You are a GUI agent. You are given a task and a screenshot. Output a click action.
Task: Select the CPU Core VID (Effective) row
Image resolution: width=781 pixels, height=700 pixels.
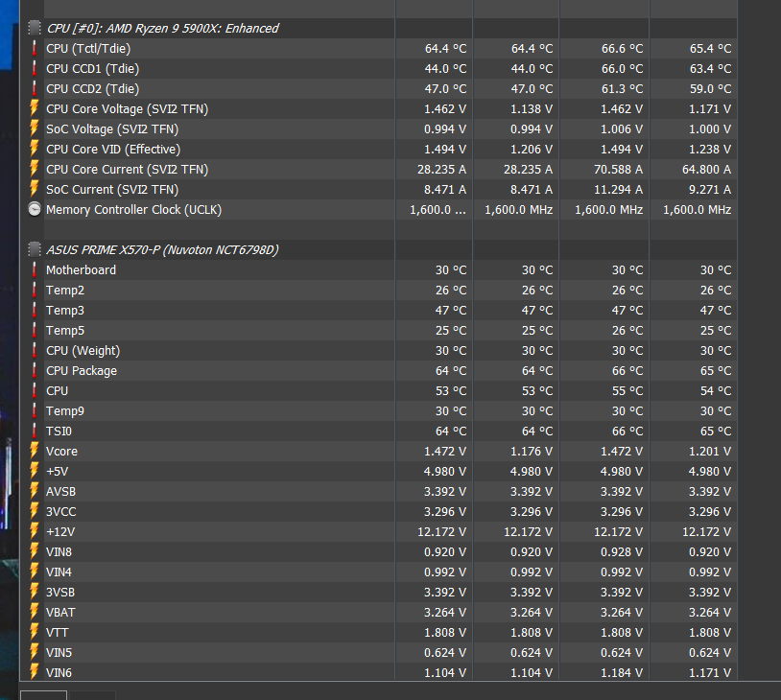coord(112,149)
